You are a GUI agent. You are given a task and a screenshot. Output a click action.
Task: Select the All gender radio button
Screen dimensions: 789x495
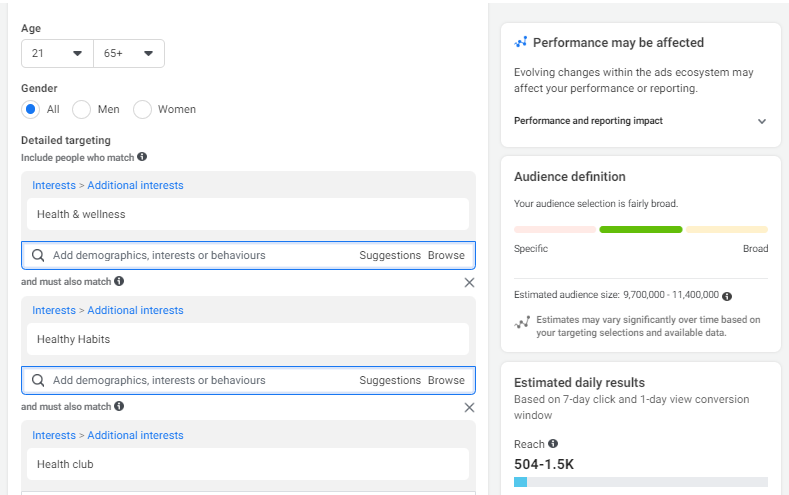pos(31,109)
